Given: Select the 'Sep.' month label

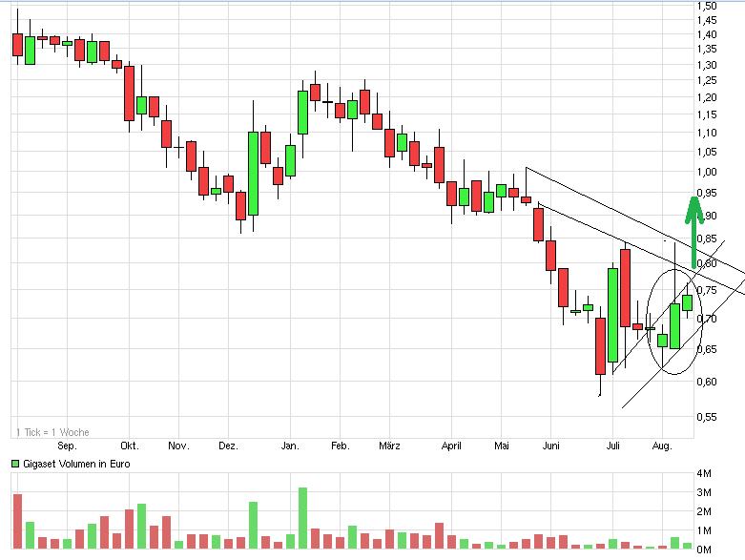Looking at the screenshot, I should (67, 446).
